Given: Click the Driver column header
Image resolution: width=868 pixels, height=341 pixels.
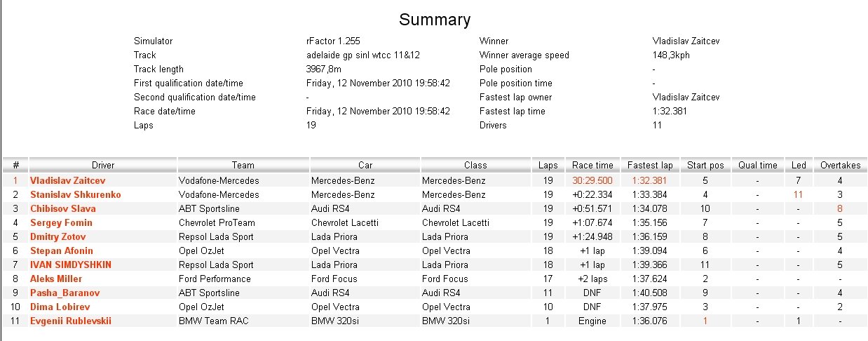Looking at the screenshot, I should (103, 166).
